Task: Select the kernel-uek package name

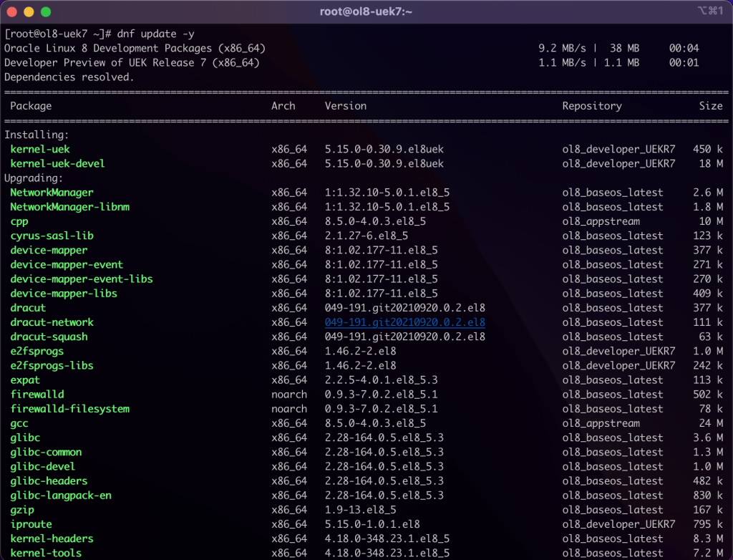Action: pos(39,149)
